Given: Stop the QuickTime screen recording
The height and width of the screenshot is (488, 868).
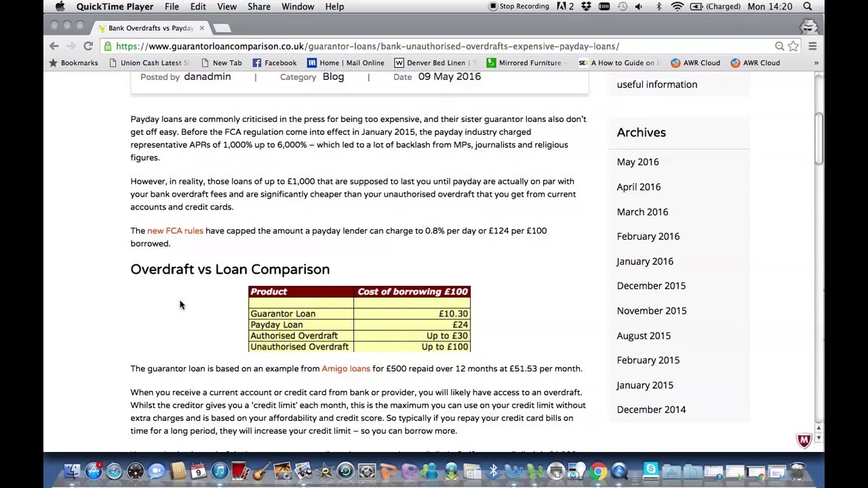Looking at the screenshot, I should coord(519,6).
